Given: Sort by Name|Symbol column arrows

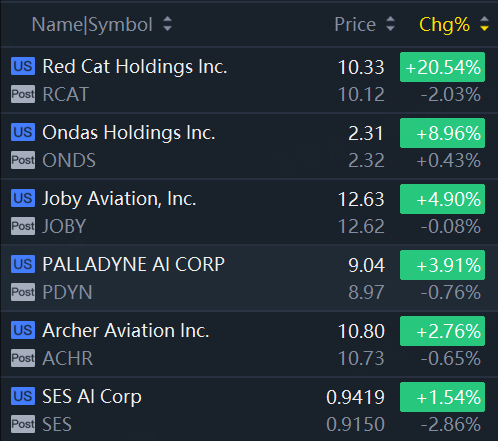Looking at the screenshot, I should click(167, 24).
